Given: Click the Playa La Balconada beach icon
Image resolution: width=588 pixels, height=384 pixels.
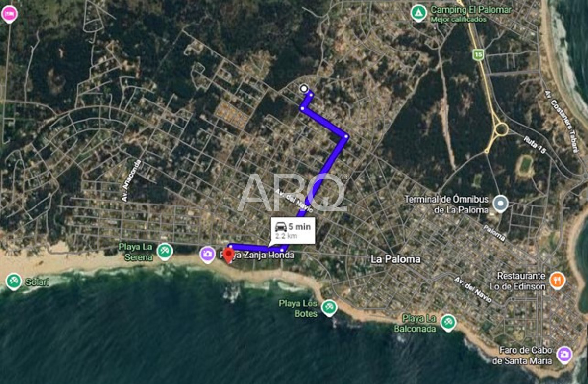Looking at the screenshot, I should tap(448, 323).
